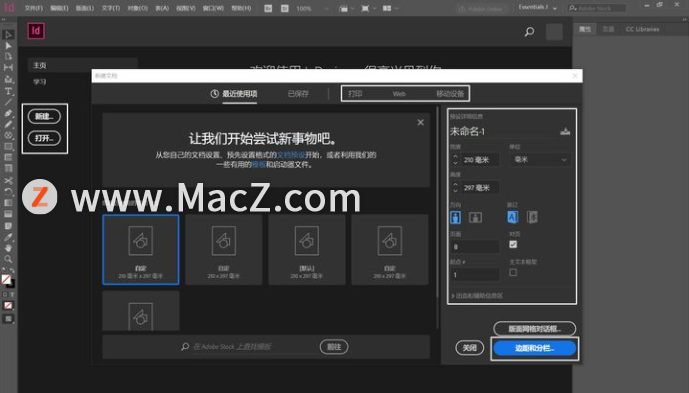Click the width stepper arrows

point(456,160)
